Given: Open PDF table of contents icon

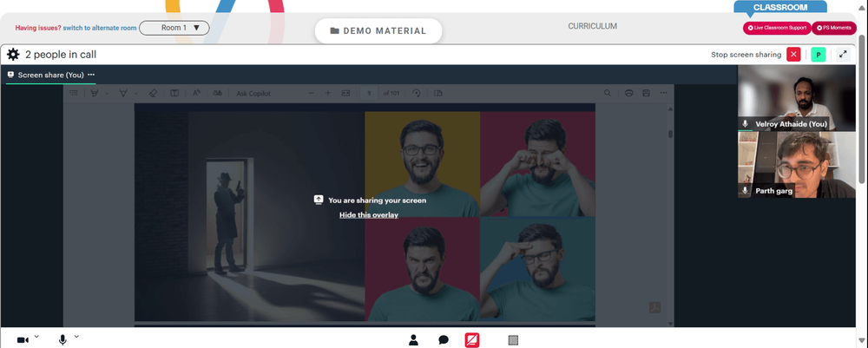Looking at the screenshot, I should coord(74,93).
